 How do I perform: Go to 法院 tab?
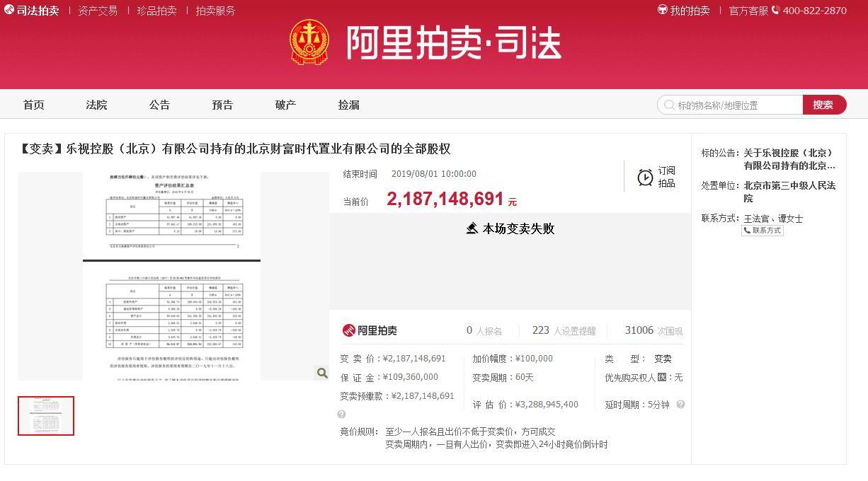tap(97, 105)
